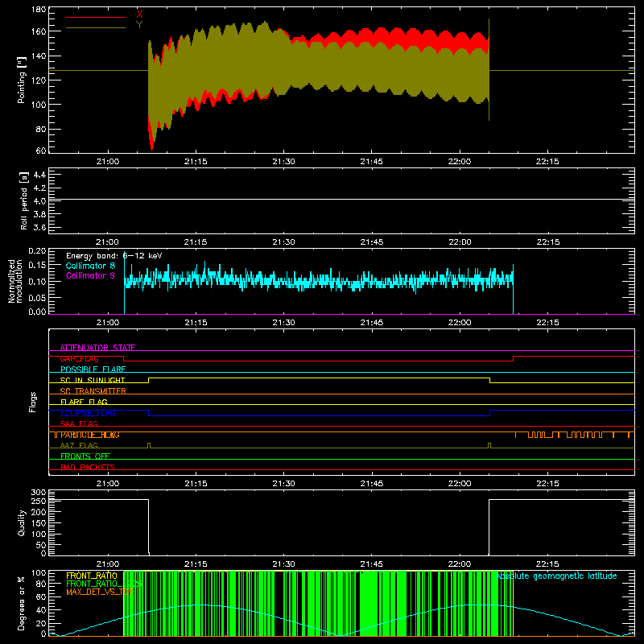Viewport: 644px width, 644px height.
Task: Click the magenta 'Collimator 9' legend label
Action: [90, 275]
